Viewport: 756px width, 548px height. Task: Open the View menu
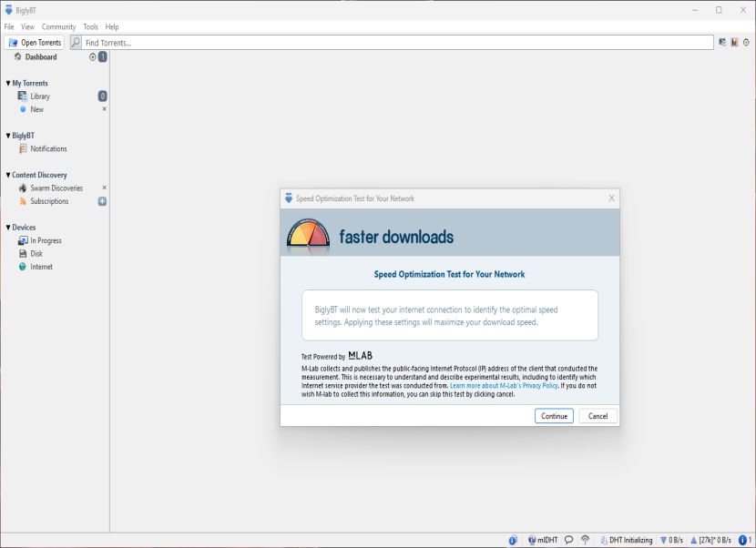click(x=27, y=26)
